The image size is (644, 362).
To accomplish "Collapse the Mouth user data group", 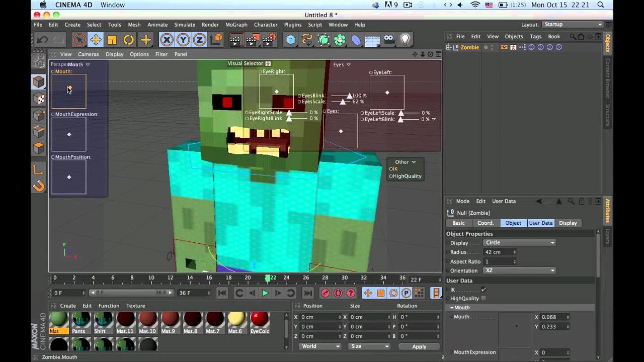I will (x=452, y=307).
